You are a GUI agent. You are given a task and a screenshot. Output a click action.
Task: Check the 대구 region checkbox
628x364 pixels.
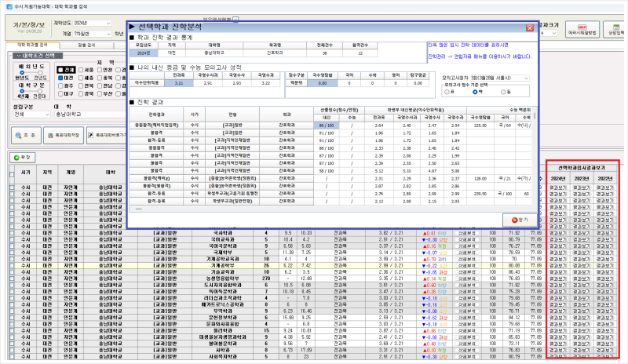click(60, 93)
